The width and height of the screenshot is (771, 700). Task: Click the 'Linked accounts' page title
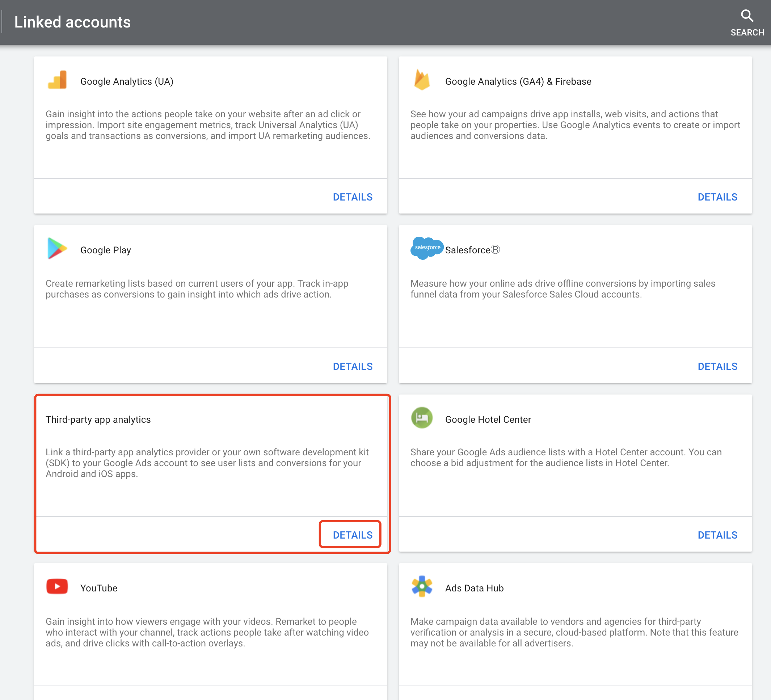73,22
